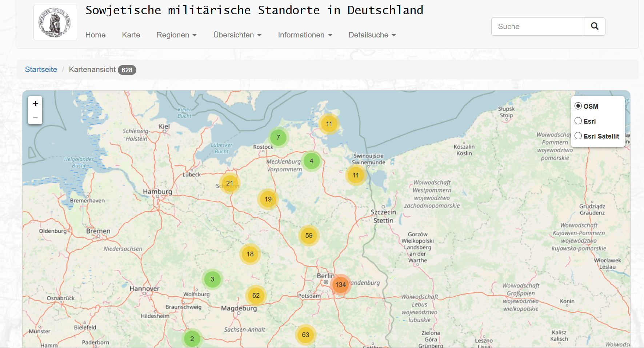Click the 628 count badge

point(127,70)
